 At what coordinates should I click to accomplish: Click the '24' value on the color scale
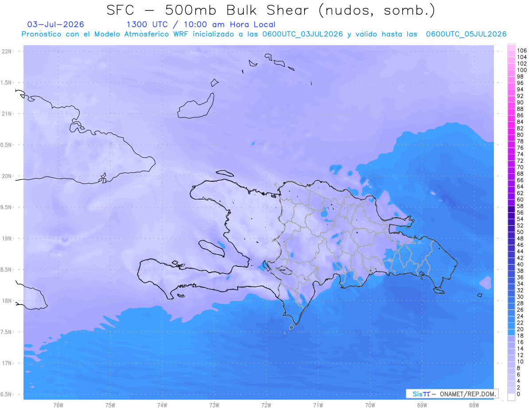pyautogui.click(x=520, y=316)
